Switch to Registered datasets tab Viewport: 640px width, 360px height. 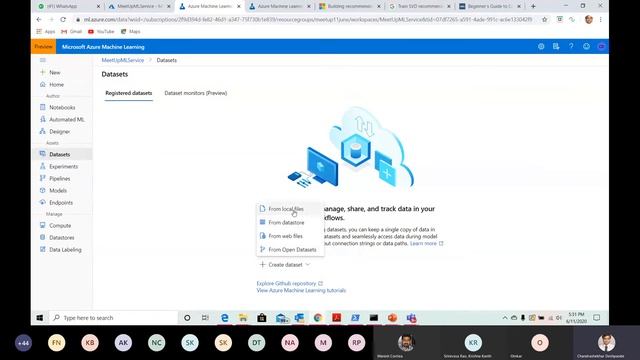tap(129, 93)
